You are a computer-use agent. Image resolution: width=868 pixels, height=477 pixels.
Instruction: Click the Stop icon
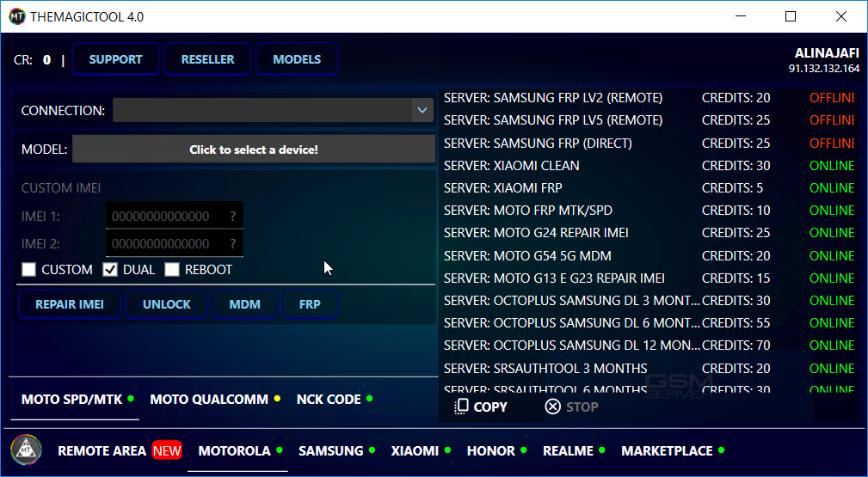[x=552, y=407]
